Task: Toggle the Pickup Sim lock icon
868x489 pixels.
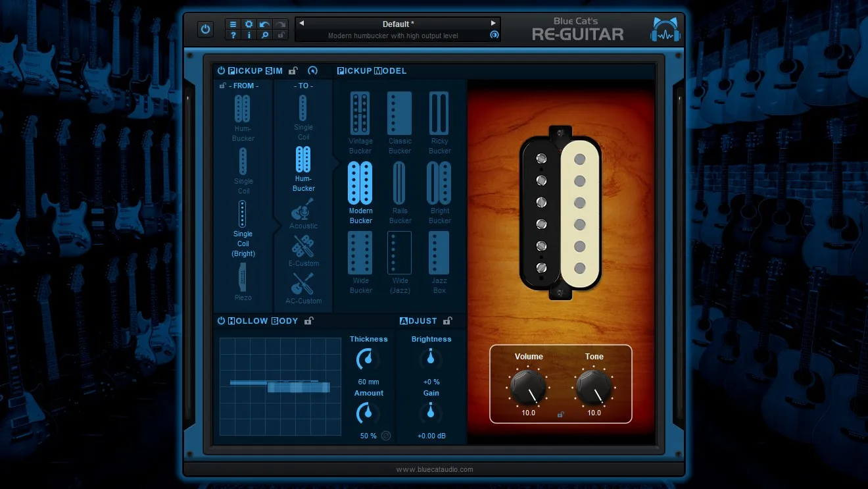Action: pos(293,70)
